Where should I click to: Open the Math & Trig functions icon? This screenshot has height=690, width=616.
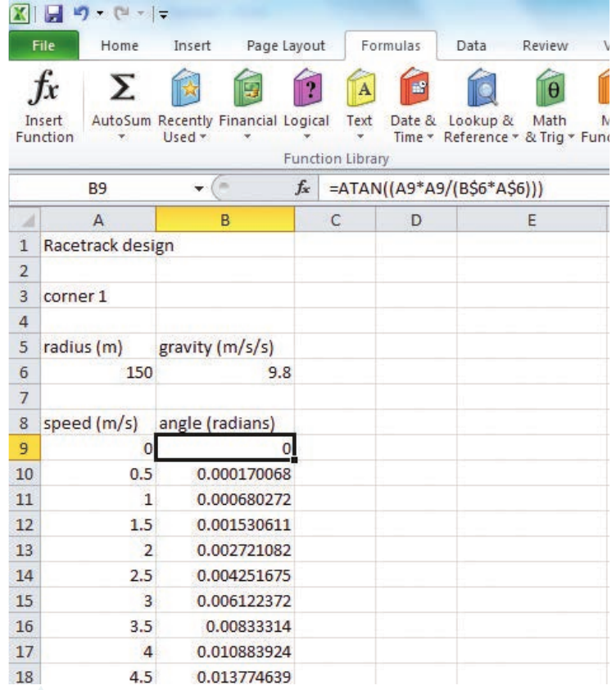click(550, 88)
